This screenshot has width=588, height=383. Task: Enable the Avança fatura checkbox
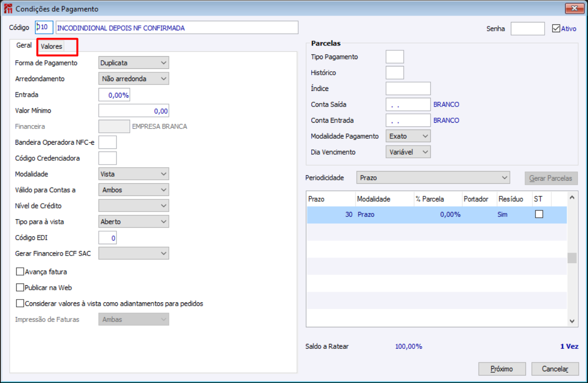tap(20, 272)
